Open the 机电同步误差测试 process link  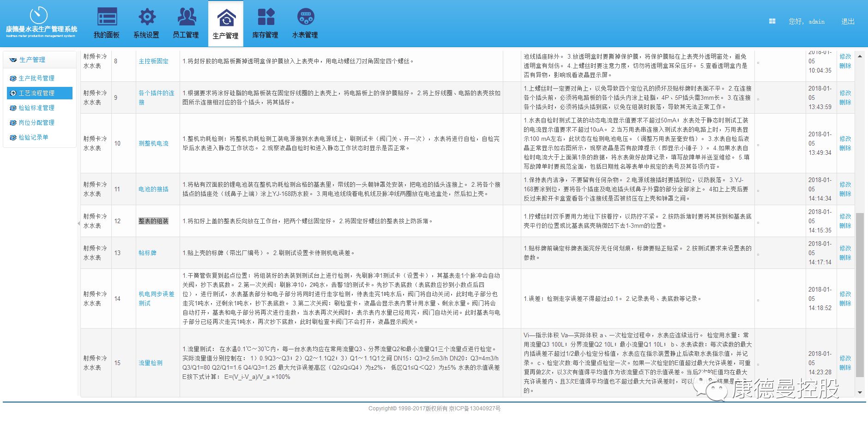click(157, 299)
